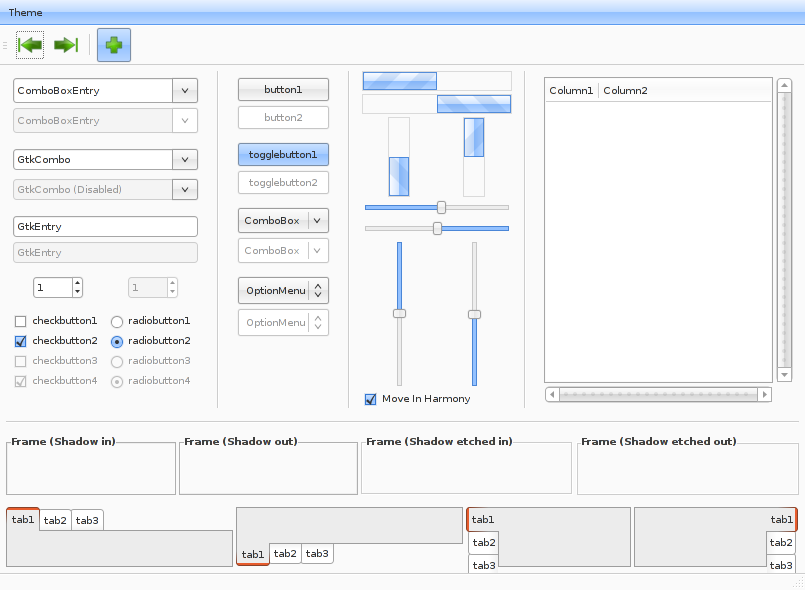Click the vertical scrollbar down arrow

[784, 375]
